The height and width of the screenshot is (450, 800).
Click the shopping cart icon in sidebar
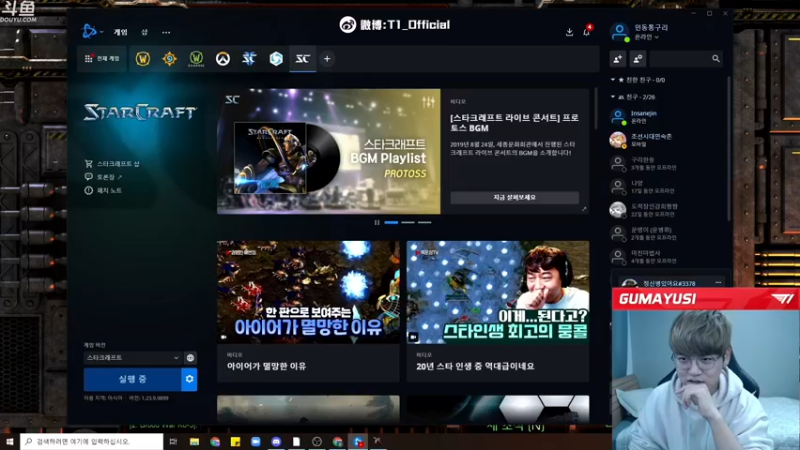(x=89, y=164)
